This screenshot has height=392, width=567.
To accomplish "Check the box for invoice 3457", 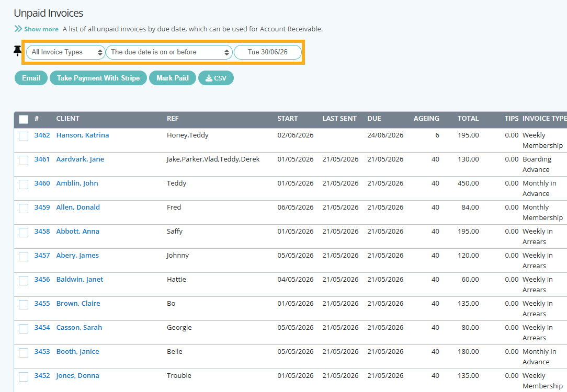I will 24,257.
